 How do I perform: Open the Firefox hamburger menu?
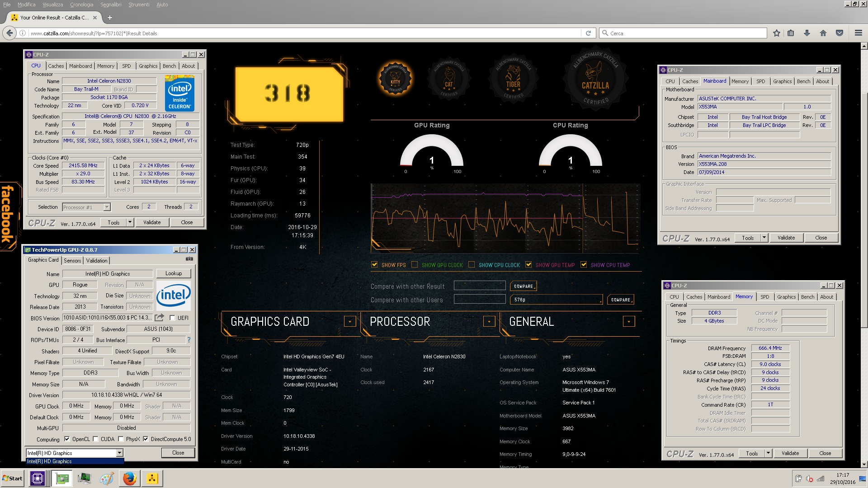pos(859,33)
